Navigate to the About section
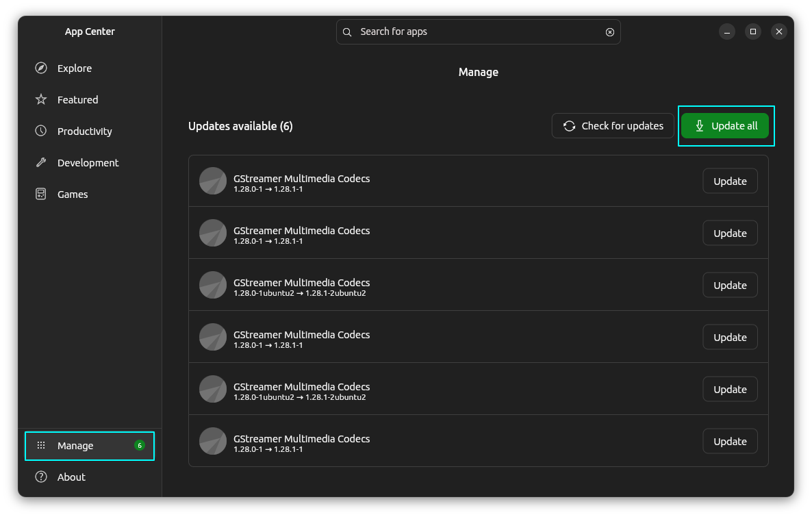This screenshot has width=812, height=517. pos(71,477)
